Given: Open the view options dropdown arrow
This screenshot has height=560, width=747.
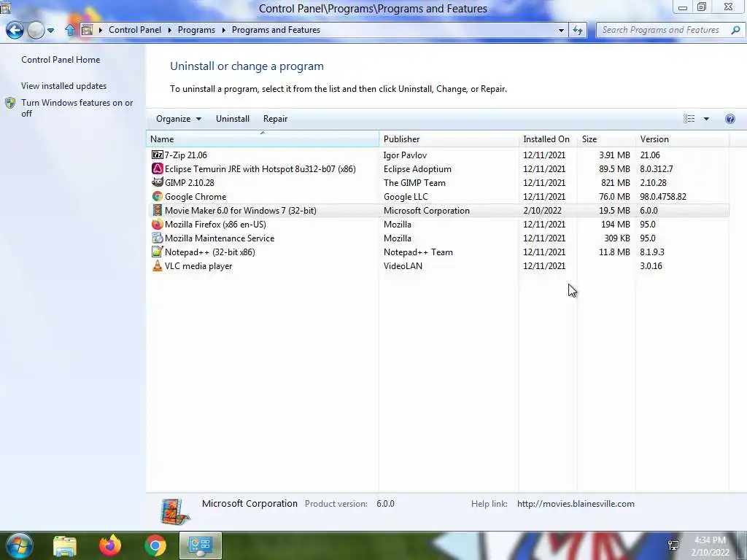Looking at the screenshot, I should [x=706, y=119].
